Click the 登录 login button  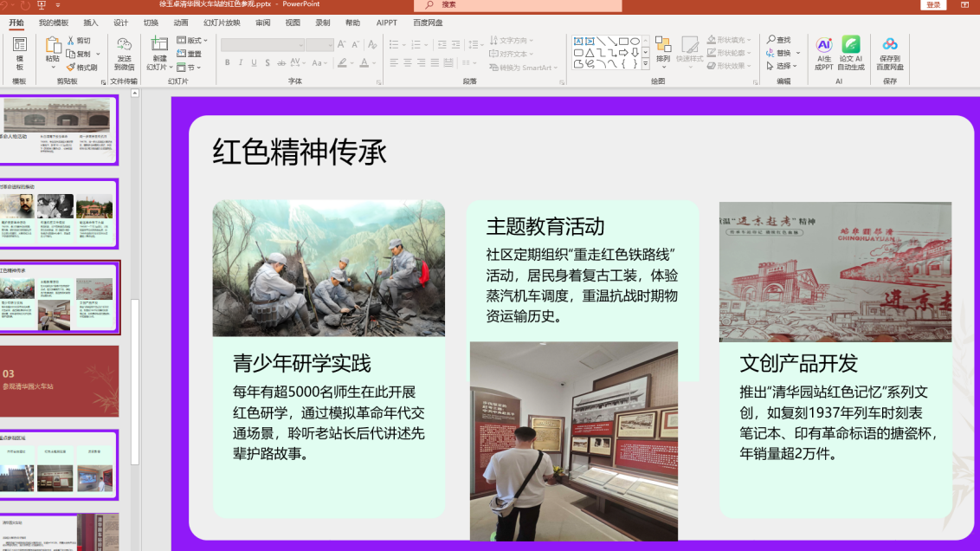click(x=933, y=5)
